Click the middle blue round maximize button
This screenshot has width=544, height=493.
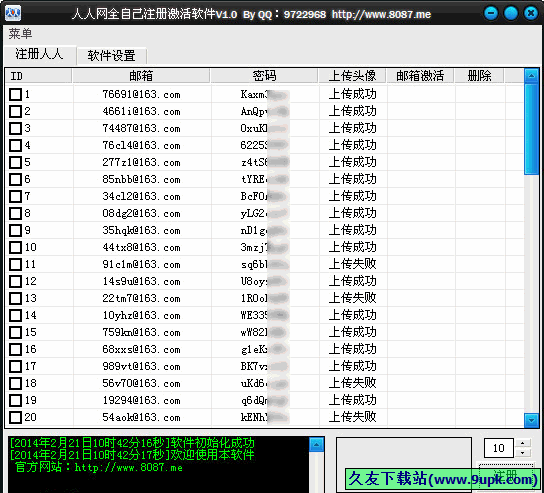coord(511,14)
